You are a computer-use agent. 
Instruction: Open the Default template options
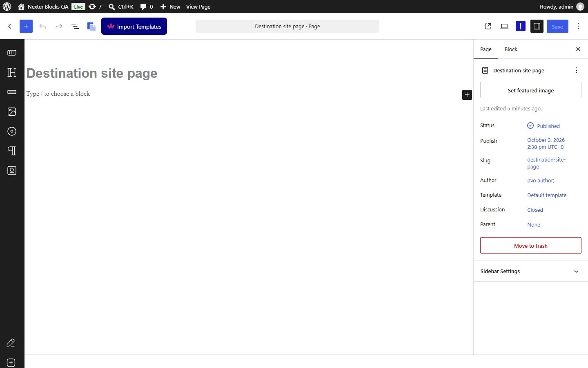(547, 195)
